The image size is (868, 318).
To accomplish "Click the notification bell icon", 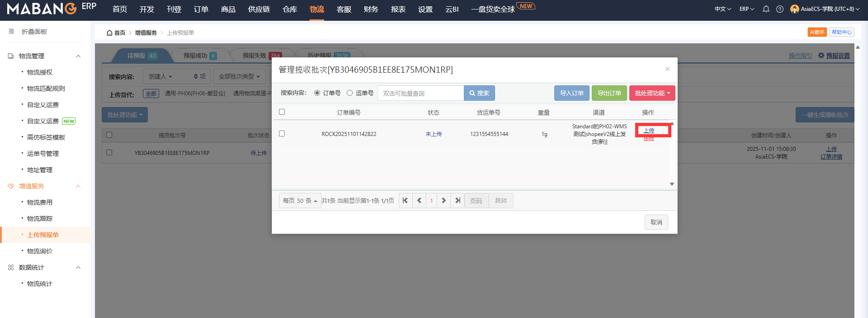I will point(766,9).
